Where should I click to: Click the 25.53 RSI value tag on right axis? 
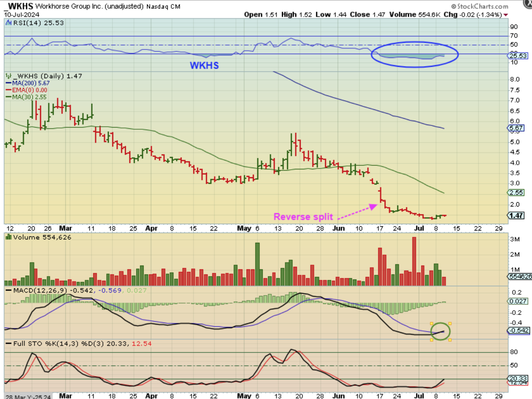tap(517, 55)
